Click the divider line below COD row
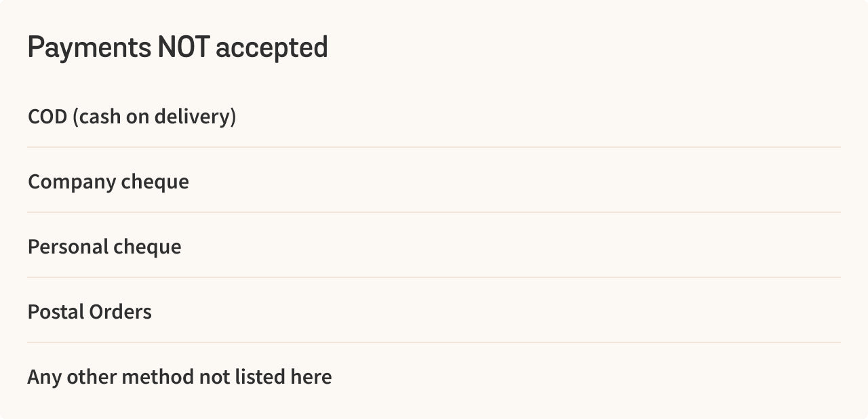The height and width of the screenshot is (419, 868). pos(434,147)
